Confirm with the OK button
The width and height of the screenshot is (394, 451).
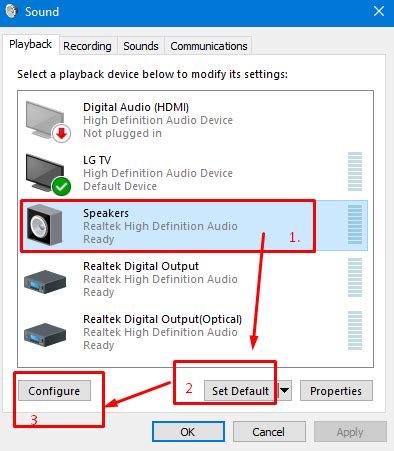point(188,432)
